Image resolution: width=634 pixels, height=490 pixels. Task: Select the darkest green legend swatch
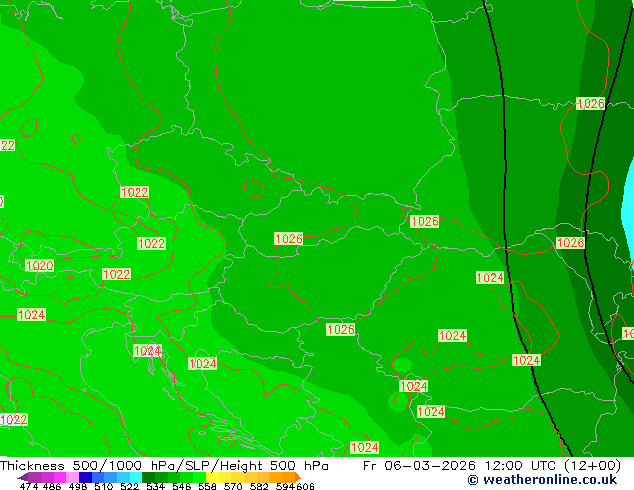click(148, 477)
